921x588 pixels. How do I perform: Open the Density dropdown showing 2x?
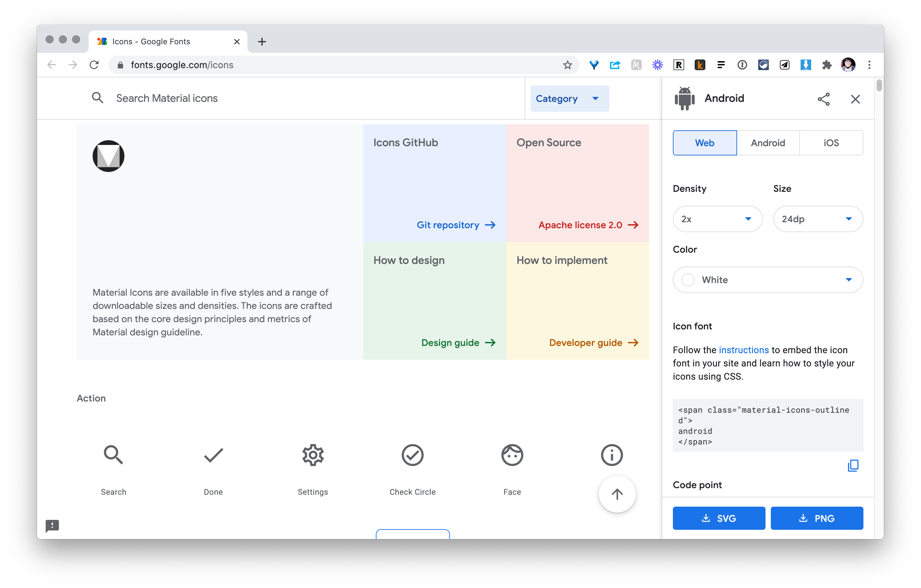pos(717,219)
